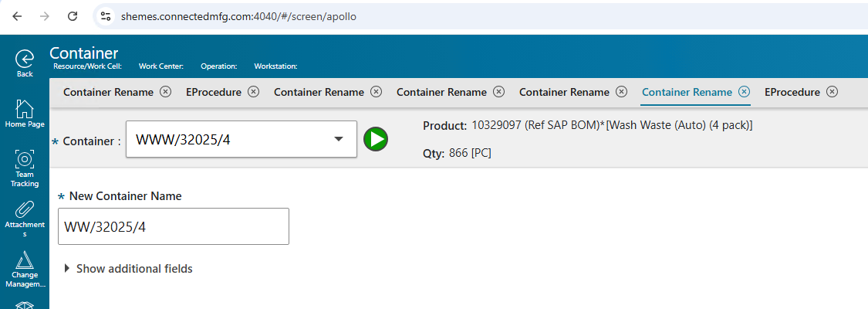Select the last EProcedure tab
The image size is (868, 309).
pyautogui.click(x=792, y=92)
